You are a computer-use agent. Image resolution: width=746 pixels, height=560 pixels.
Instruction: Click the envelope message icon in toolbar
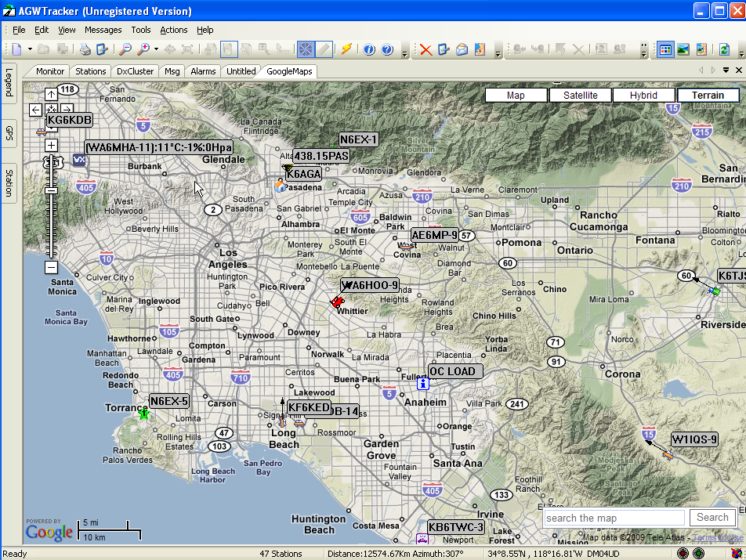tap(462, 49)
